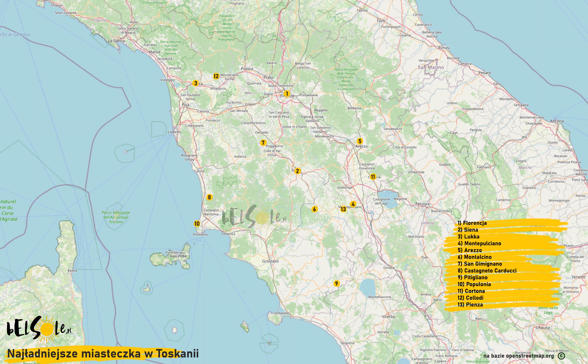Image resolution: width=588 pixels, height=364 pixels.
Task: Click the Castagneto Carducci legend entry
Action: tap(487, 271)
